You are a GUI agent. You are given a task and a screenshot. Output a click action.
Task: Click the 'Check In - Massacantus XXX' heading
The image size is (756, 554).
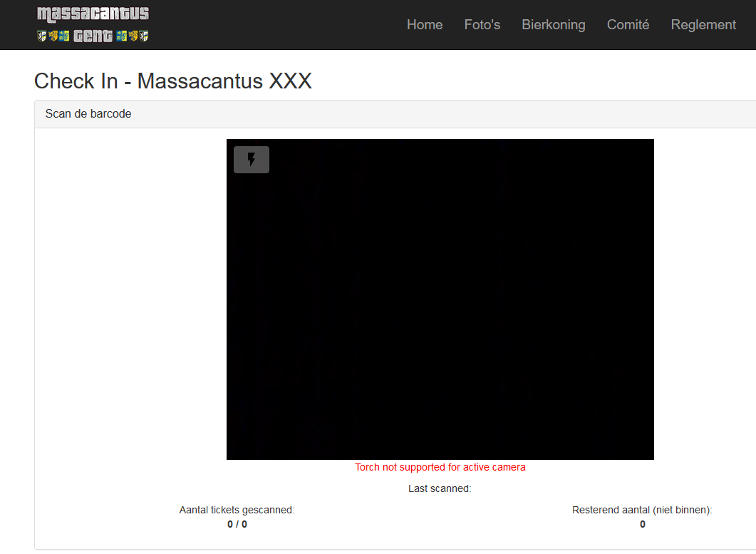pyautogui.click(x=173, y=81)
